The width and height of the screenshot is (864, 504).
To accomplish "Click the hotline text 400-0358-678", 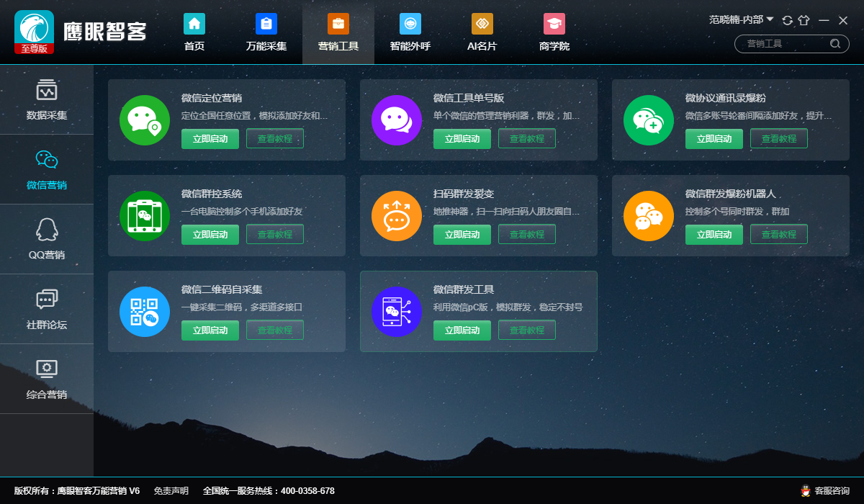I will (307, 491).
